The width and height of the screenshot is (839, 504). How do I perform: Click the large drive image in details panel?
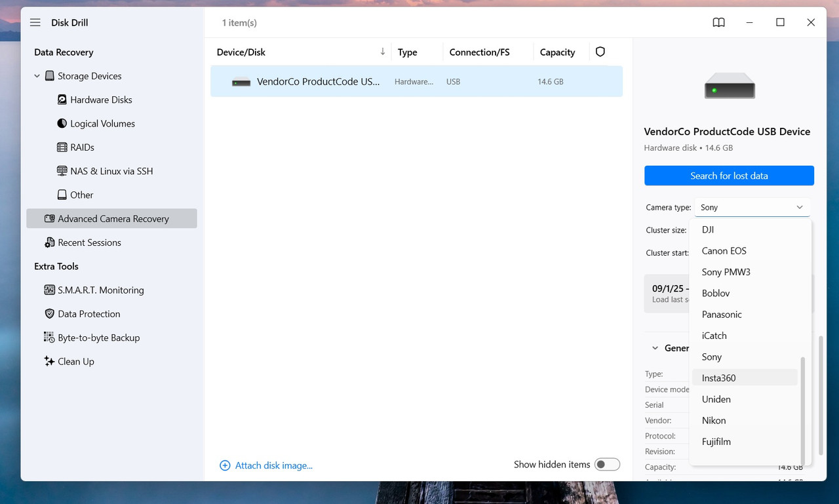(x=730, y=86)
